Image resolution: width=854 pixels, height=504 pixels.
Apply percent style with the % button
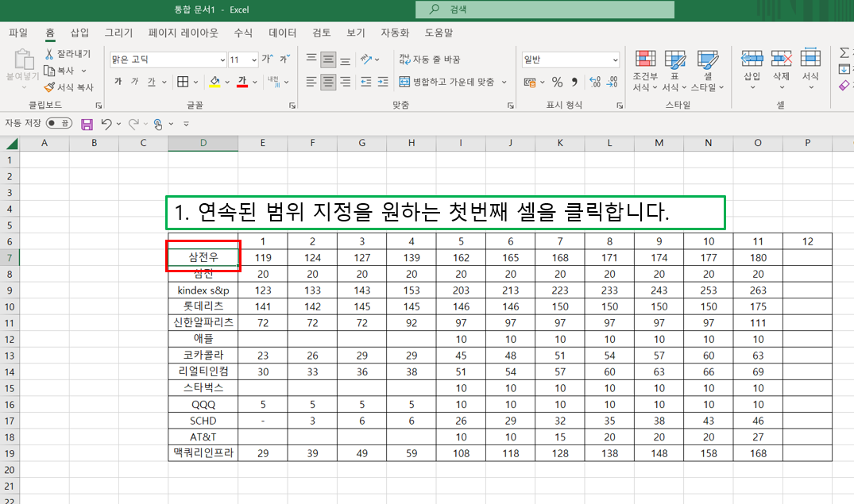(557, 83)
